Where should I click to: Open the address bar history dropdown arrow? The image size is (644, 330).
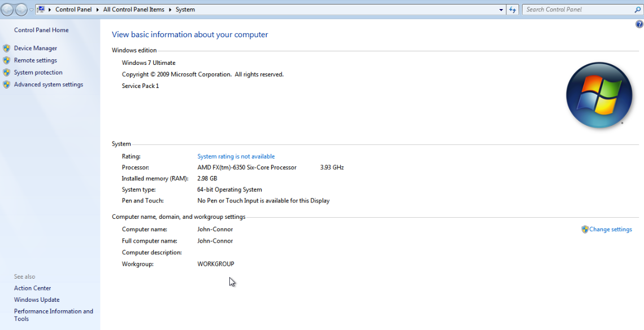501,9
